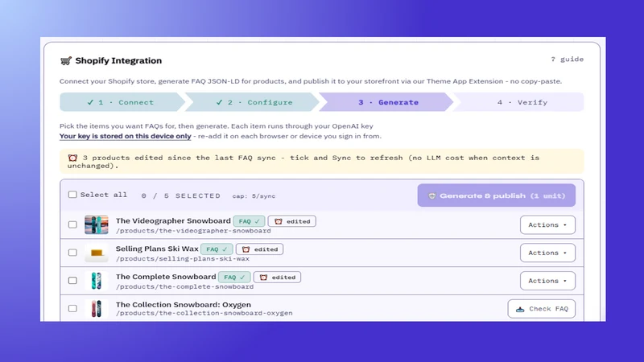Click The Videographer Snowboard title
This screenshot has width=644, height=362.
tap(173, 220)
